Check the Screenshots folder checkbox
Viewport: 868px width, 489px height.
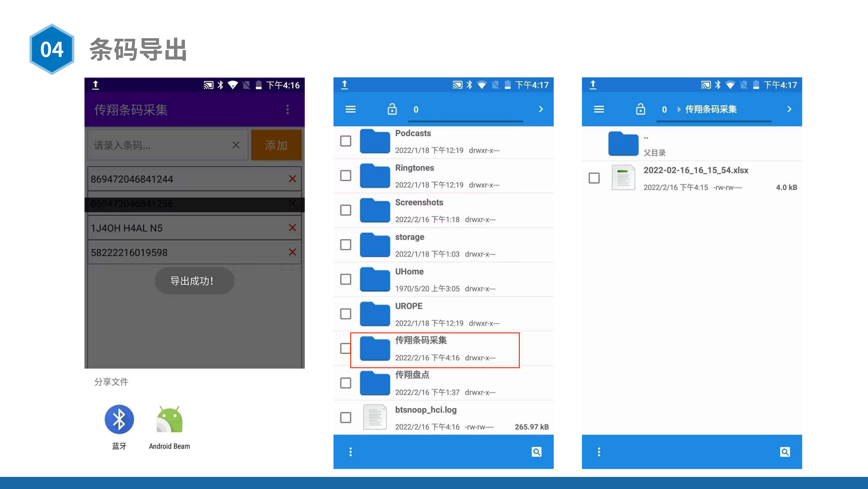point(346,210)
